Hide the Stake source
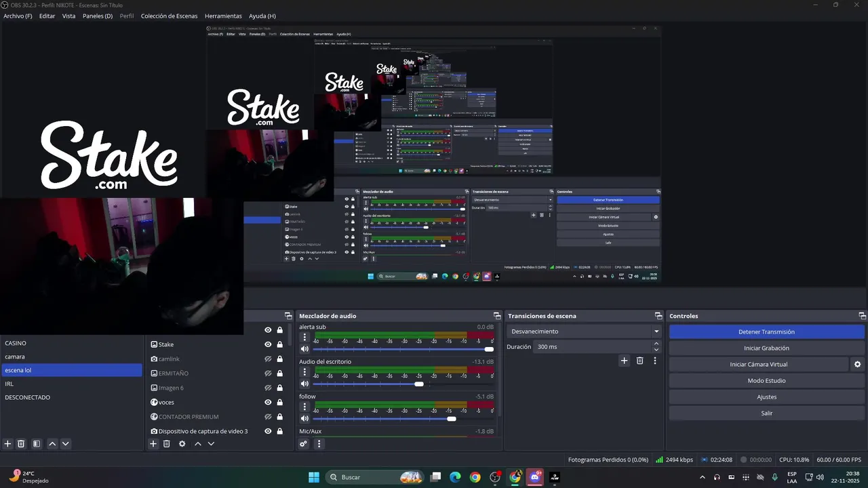Screen dimensions: 868x488 (x=268, y=344)
